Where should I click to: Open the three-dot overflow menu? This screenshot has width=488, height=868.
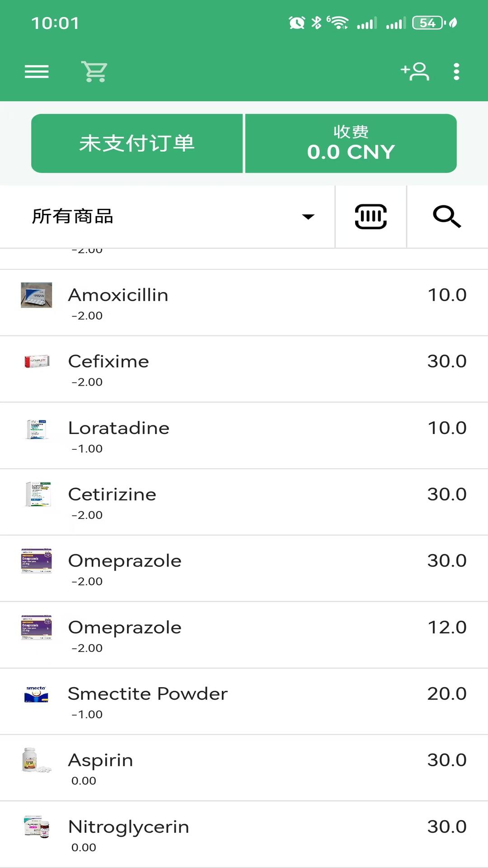(x=456, y=71)
